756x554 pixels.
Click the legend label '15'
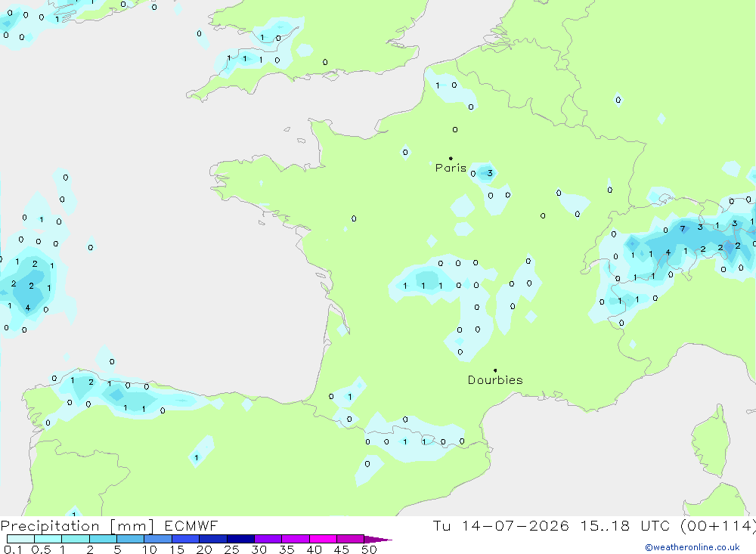point(177,549)
